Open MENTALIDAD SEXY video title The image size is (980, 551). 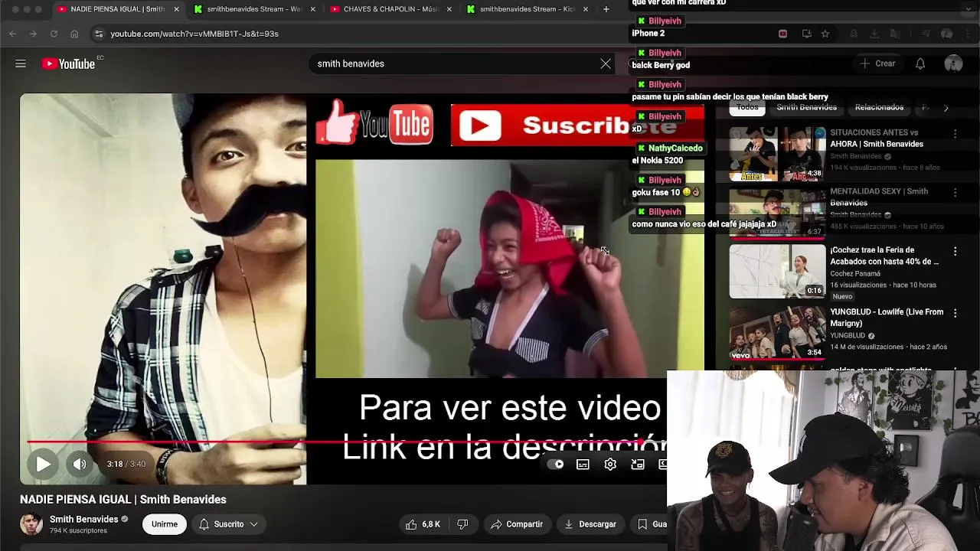click(879, 197)
